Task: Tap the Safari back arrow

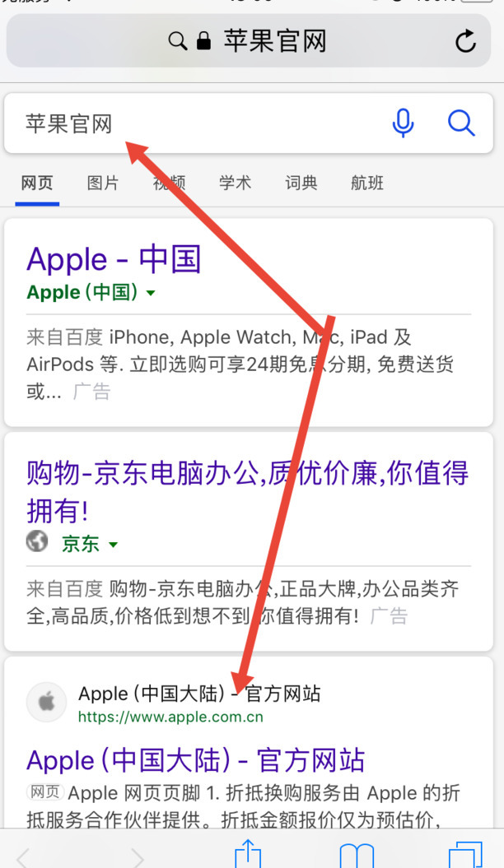Action: coord(23,857)
